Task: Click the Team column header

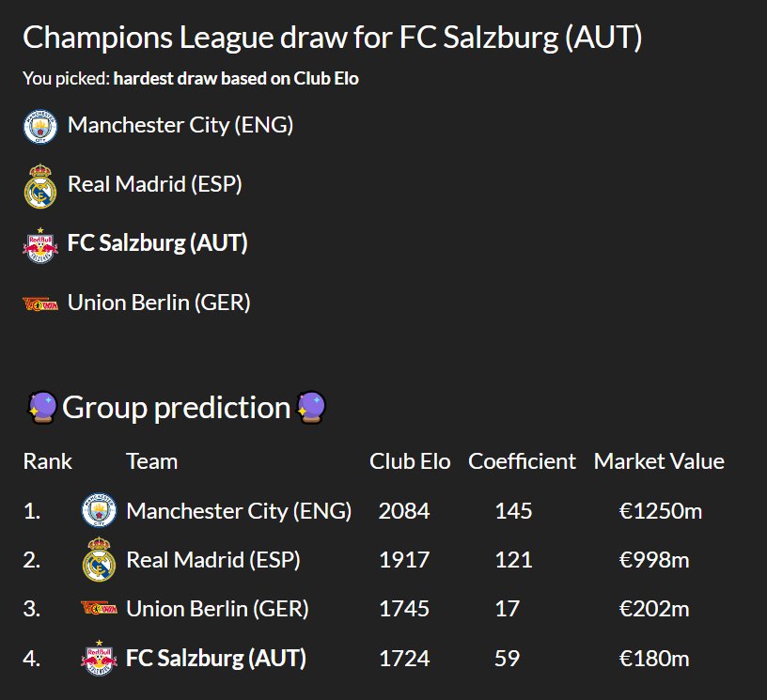Action: pos(151,461)
